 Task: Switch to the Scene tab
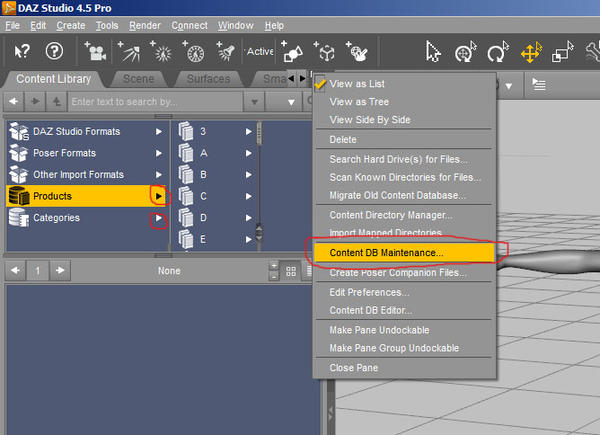(139, 79)
